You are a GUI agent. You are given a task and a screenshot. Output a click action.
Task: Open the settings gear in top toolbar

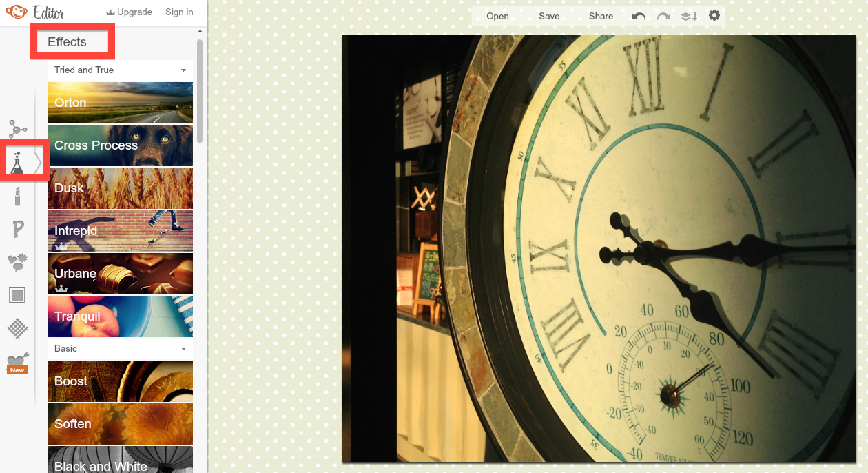click(714, 15)
